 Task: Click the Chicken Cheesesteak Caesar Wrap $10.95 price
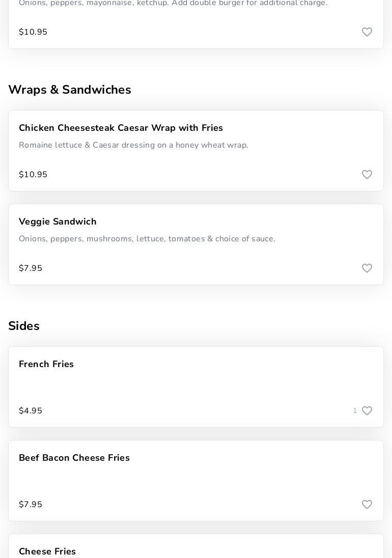point(33,175)
